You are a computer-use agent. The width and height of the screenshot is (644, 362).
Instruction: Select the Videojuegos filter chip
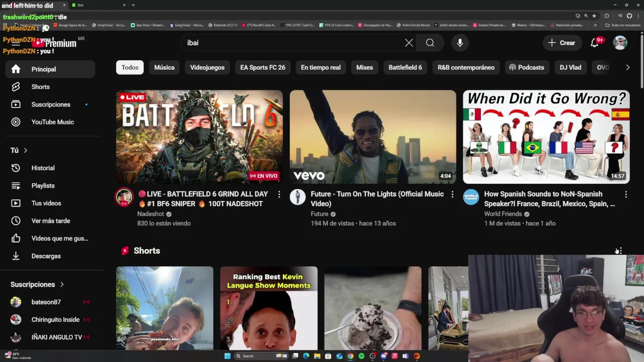pos(207,67)
